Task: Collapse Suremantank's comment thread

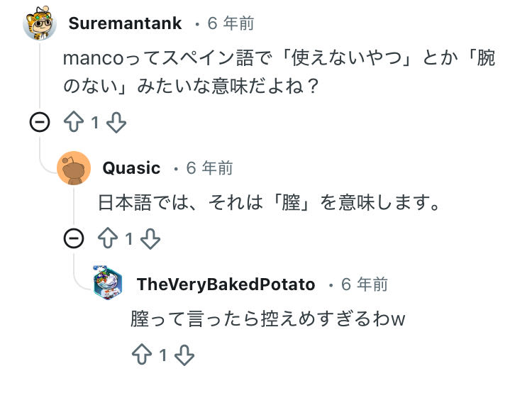Action: coord(40,123)
